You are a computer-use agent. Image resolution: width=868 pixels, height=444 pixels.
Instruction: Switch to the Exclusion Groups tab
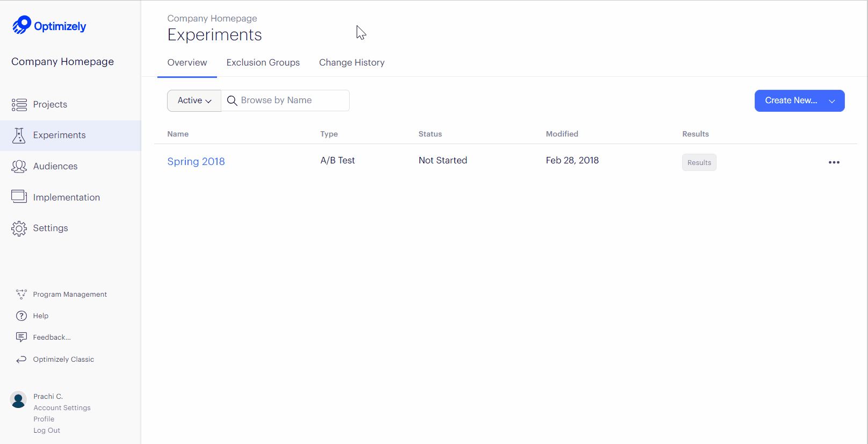[x=263, y=63]
